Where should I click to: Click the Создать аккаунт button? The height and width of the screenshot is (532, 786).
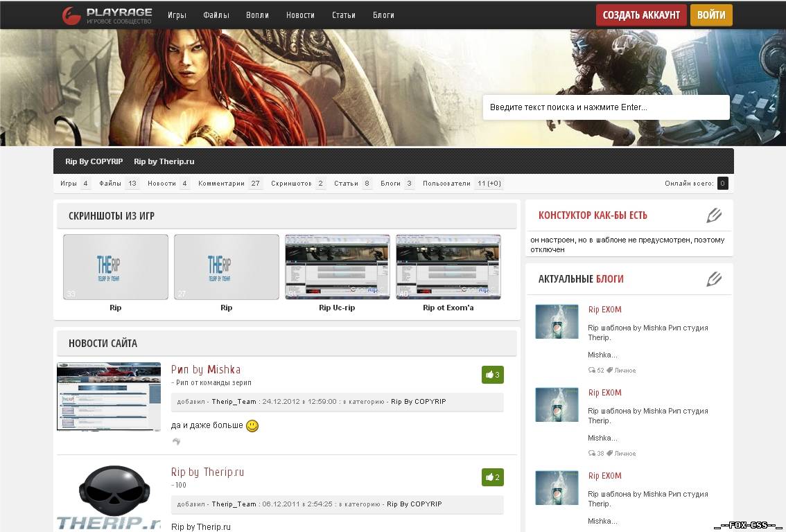[641, 15]
